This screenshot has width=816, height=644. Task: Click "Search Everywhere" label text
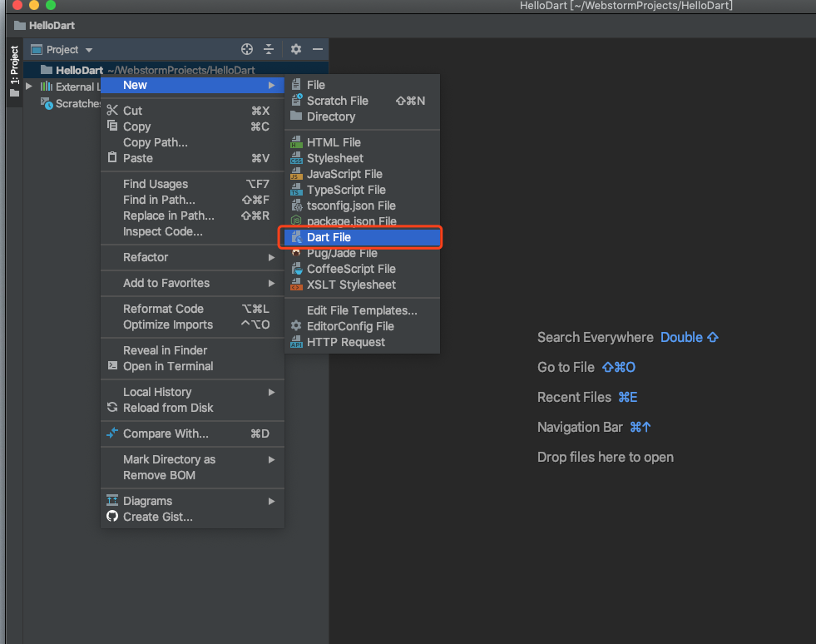596,337
